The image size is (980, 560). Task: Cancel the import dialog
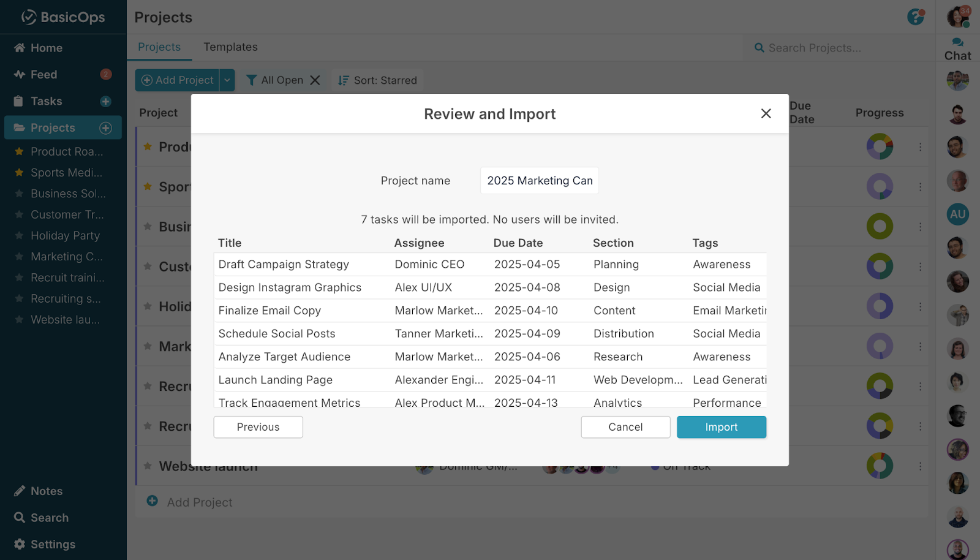coord(625,427)
